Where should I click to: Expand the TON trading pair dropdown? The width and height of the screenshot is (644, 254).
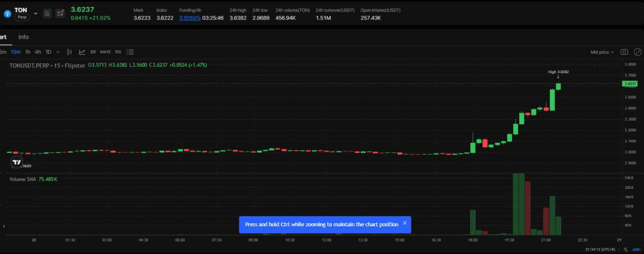[35, 14]
